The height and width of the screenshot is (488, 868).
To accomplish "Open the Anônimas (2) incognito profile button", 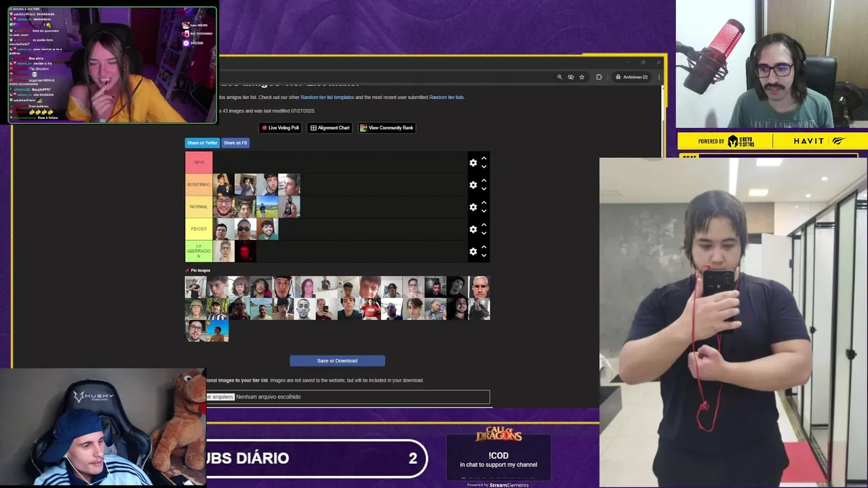I will pyautogui.click(x=631, y=77).
